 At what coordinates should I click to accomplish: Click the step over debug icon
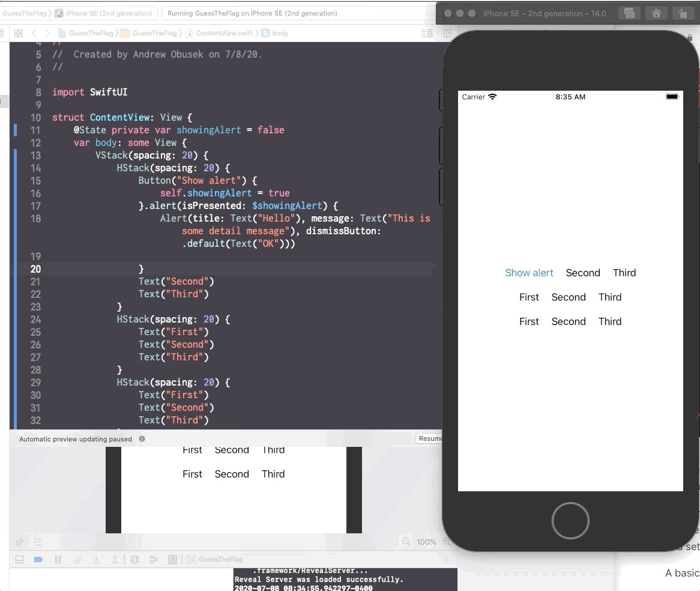tap(77, 559)
